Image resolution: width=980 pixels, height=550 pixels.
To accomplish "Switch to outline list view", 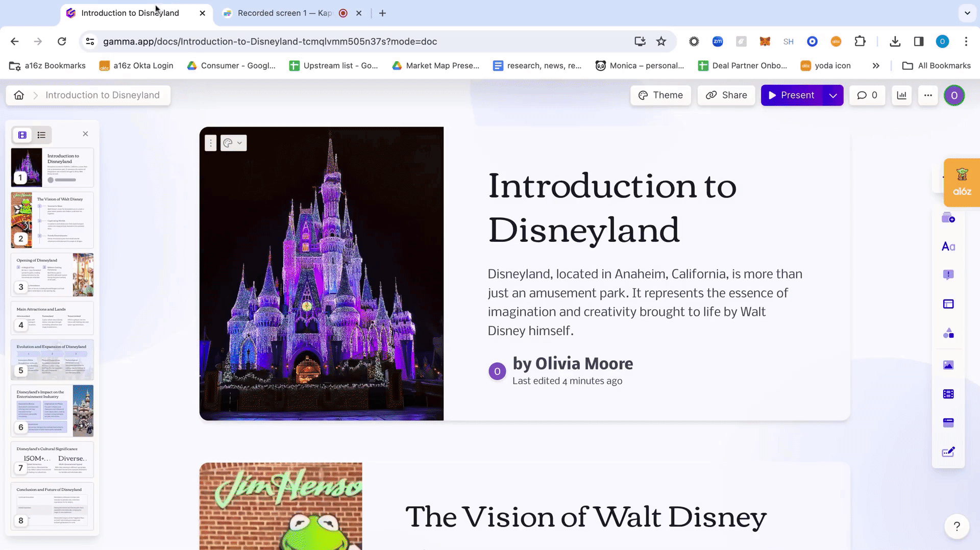I will pos(41,135).
